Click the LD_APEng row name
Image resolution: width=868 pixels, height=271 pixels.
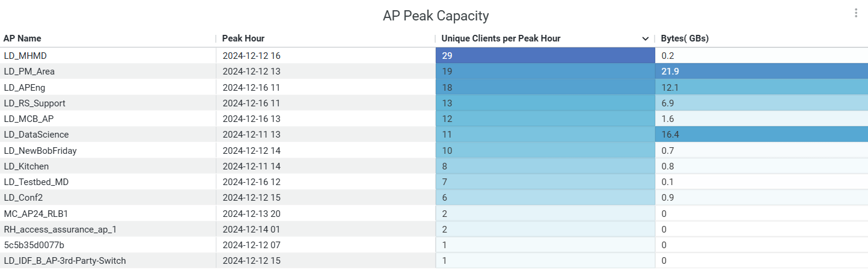coord(26,87)
